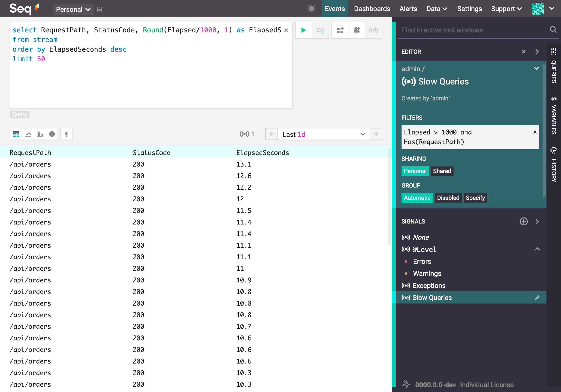Select the Errors signal
Viewport: 561px width, 392px height.
[x=422, y=261]
